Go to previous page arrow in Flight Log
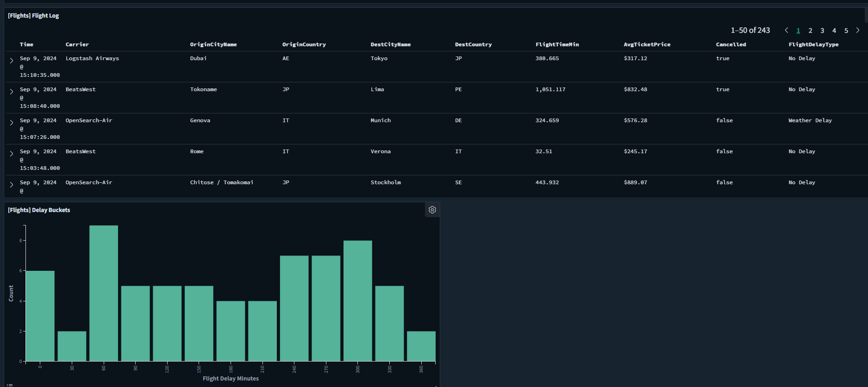The width and height of the screenshot is (868, 387). 787,30
